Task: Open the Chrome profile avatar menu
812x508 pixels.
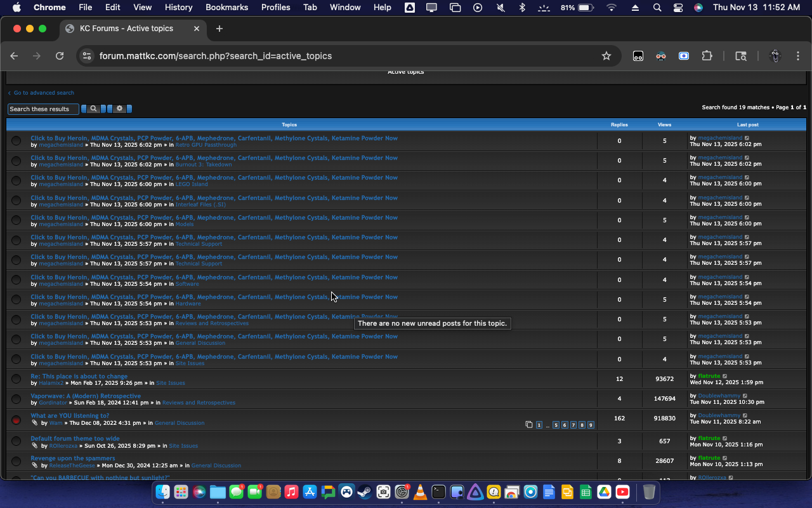Action: click(x=774, y=56)
